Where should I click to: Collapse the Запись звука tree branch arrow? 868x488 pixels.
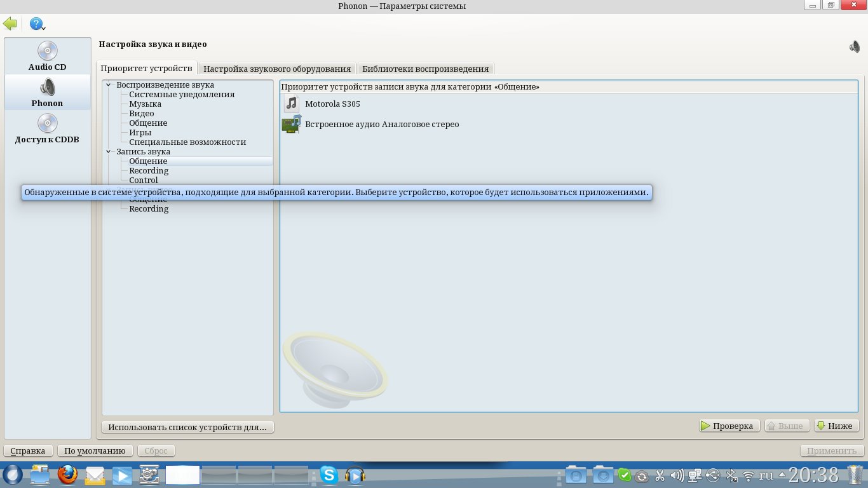pyautogui.click(x=109, y=151)
